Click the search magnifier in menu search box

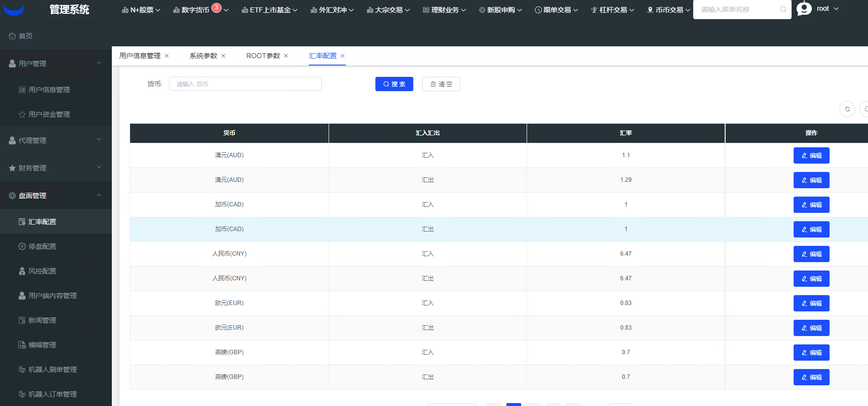pos(783,9)
